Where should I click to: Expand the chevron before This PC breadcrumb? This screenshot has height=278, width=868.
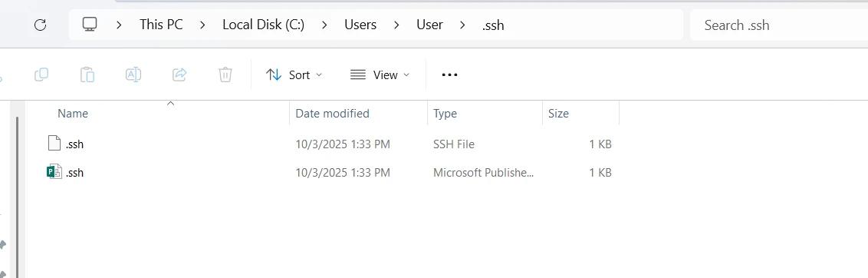click(119, 25)
